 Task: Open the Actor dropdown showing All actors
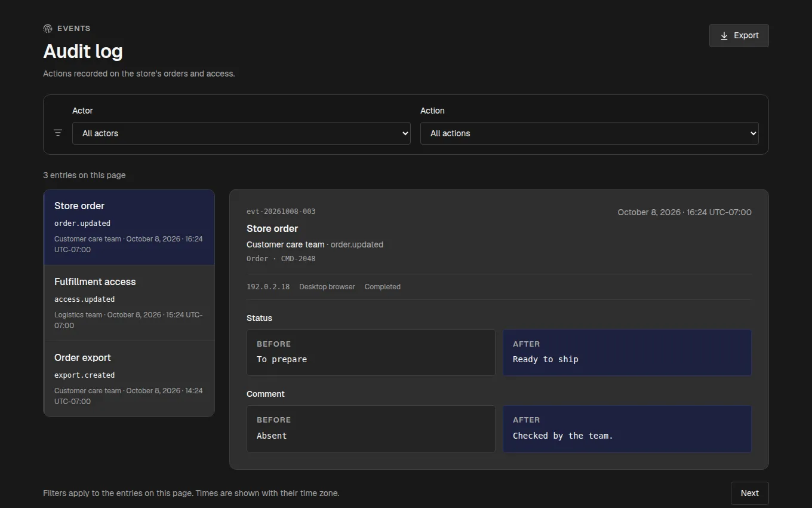click(241, 133)
